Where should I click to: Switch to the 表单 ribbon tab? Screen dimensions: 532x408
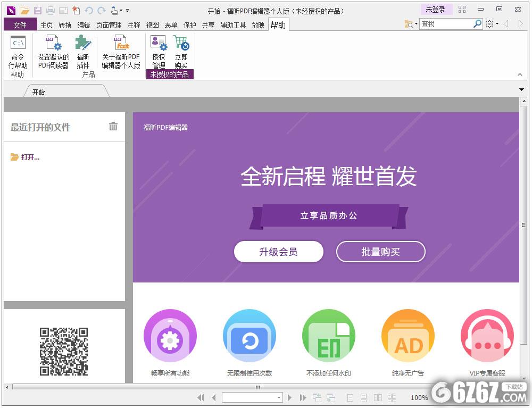[x=171, y=25]
